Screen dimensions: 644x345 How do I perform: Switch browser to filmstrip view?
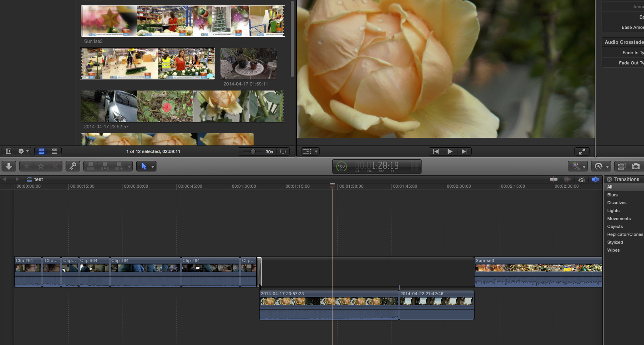click(x=41, y=151)
